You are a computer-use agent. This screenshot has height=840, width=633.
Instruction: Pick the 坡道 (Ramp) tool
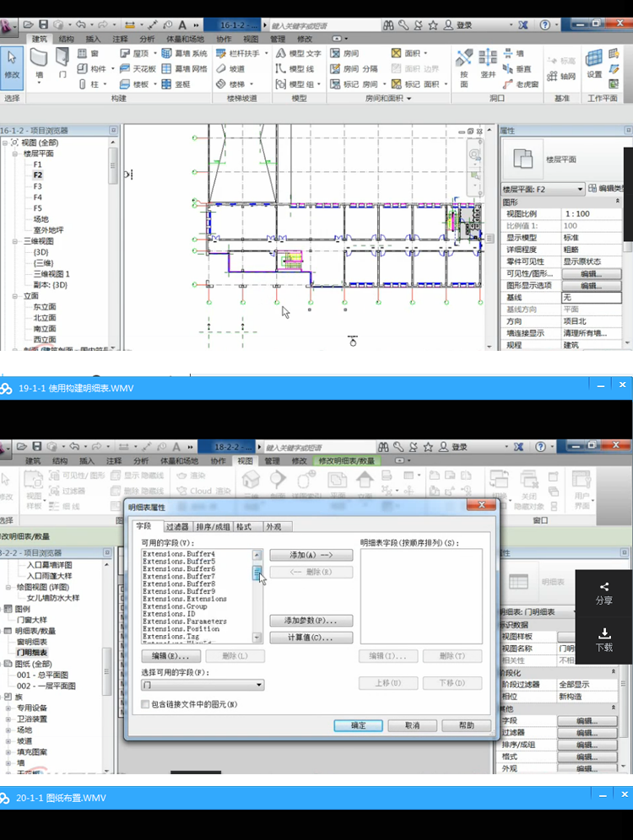pyautogui.click(x=230, y=68)
